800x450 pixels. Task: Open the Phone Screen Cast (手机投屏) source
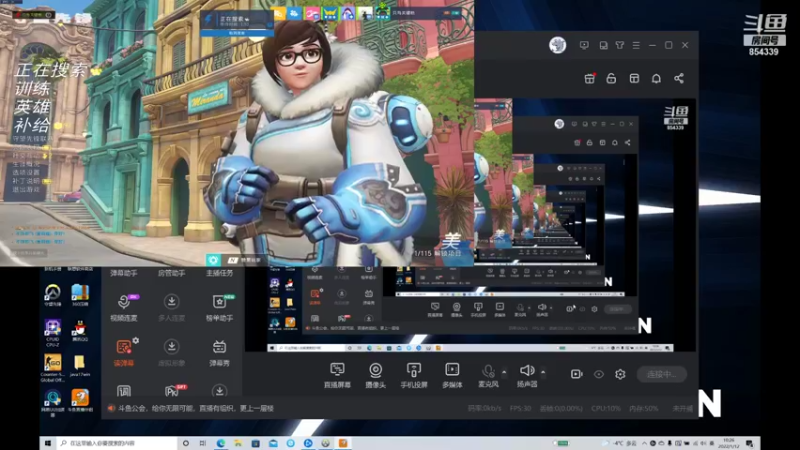pyautogui.click(x=414, y=375)
